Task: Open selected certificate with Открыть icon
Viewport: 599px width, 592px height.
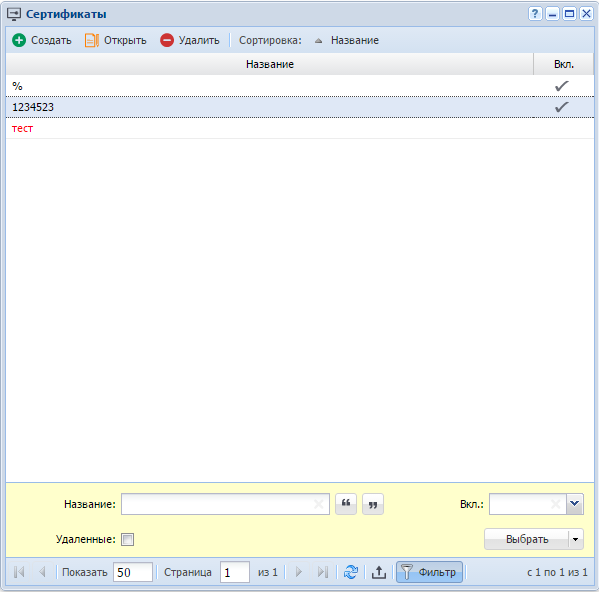Action: pyautogui.click(x=92, y=40)
